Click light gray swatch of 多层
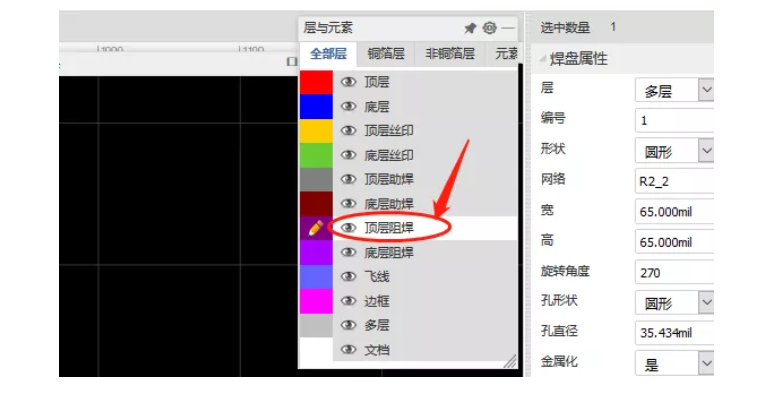The height and width of the screenshot is (409, 757). click(x=316, y=325)
